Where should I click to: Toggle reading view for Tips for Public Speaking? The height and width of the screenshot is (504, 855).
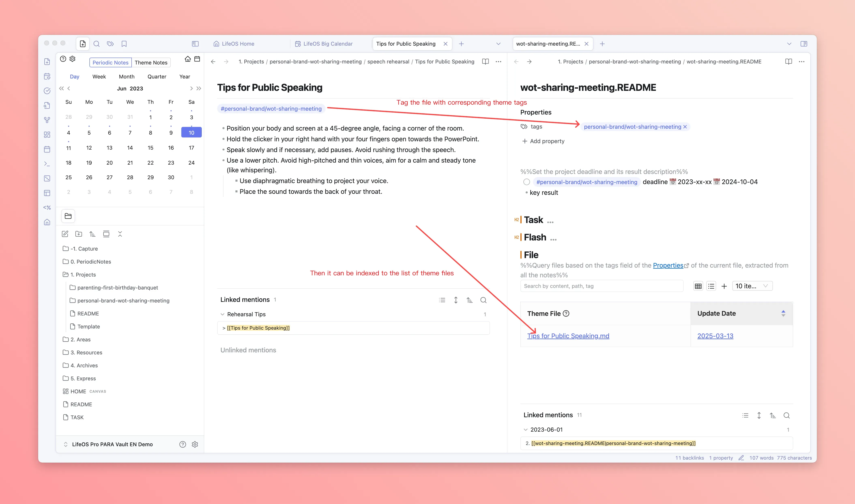click(x=486, y=61)
